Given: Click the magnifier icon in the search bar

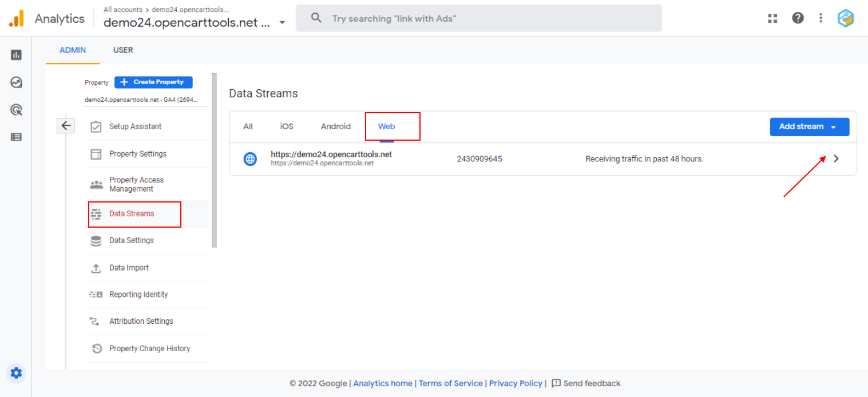Looking at the screenshot, I should [x=316, y=18].
